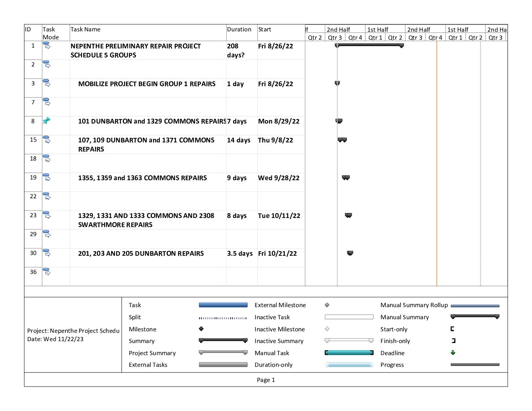Click the task mode icon in row 7
Viewport: 532px width, 411px height.
(46, 102)
